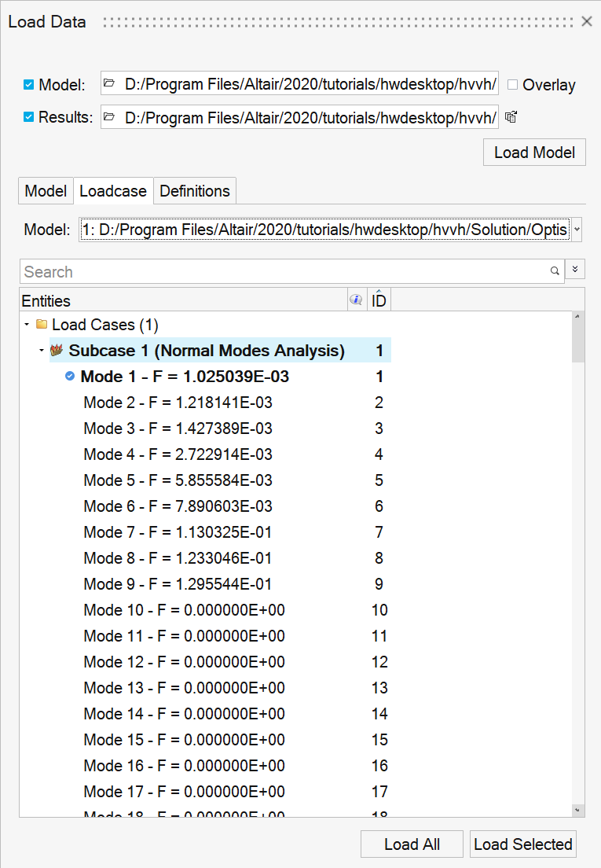This screenshot has width=601, height=868.
Task: Click the search magnifier icon
Action: pos(555,271)
